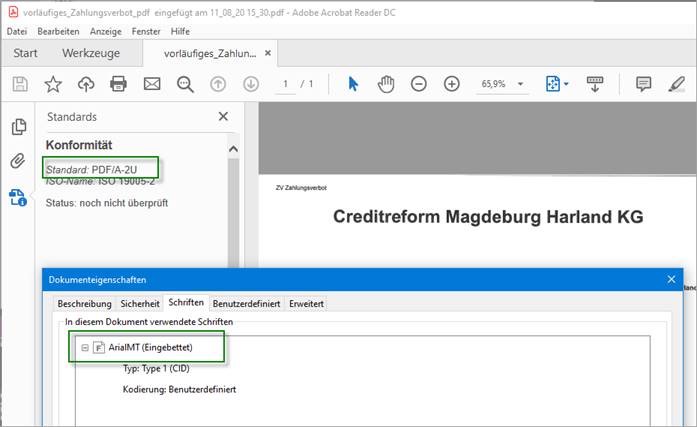The image size is (697, 427).
Task: Select the Schriften tab in Dokumenteigenschaften
Action: point(186,303)
